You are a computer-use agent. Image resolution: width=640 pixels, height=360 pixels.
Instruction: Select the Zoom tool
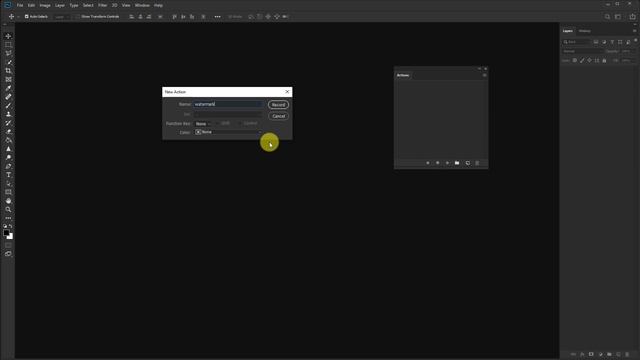tap(8, 209)
